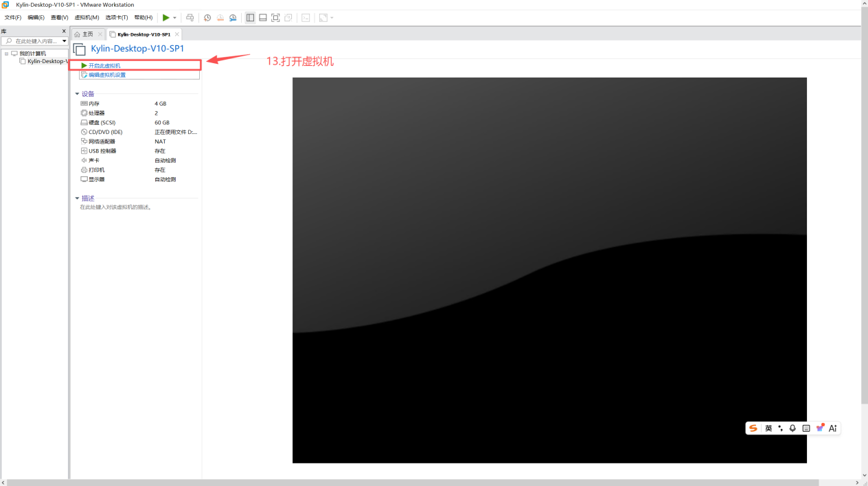Click the vertical scrollbar down arrow

(x=865, y=475)
